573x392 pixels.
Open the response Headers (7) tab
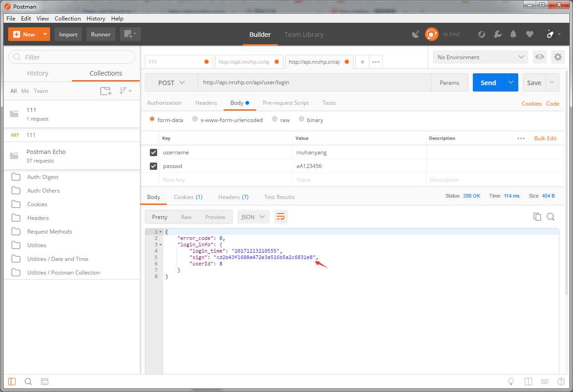tap(233, 197)
